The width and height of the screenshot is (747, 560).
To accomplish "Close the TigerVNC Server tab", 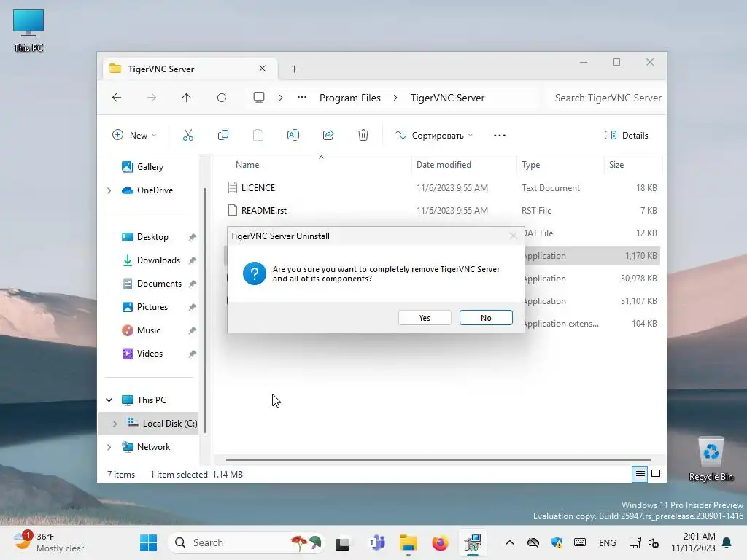I will point(262,69).
